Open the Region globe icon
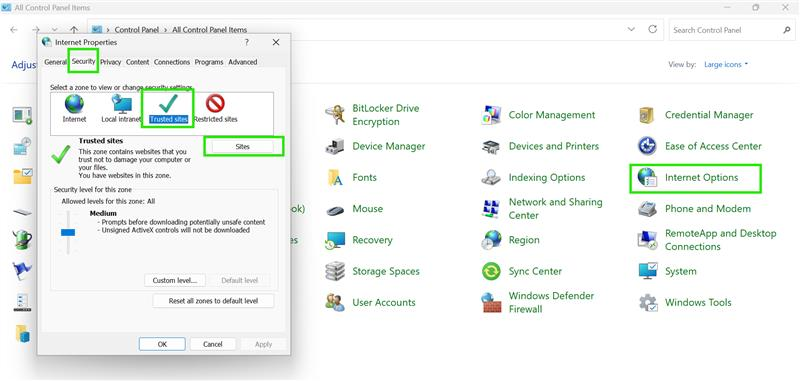 (x=491, y=240)
